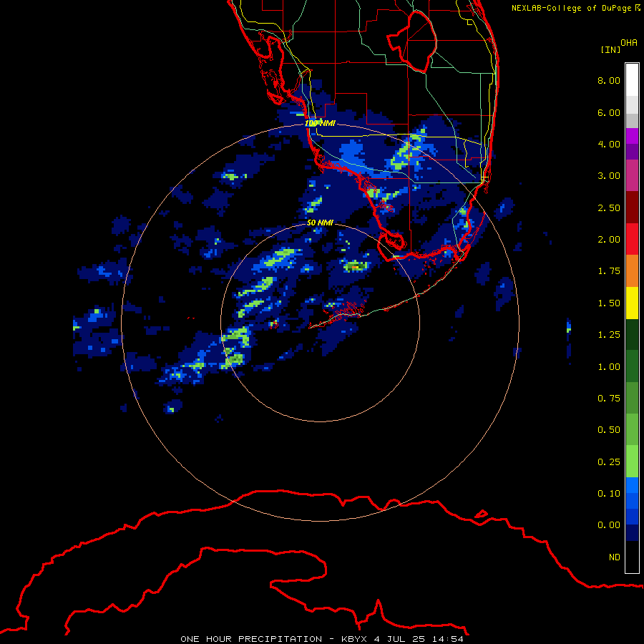
Task: Select the 4.00 legend value
Action: click(x=609, y=144)
